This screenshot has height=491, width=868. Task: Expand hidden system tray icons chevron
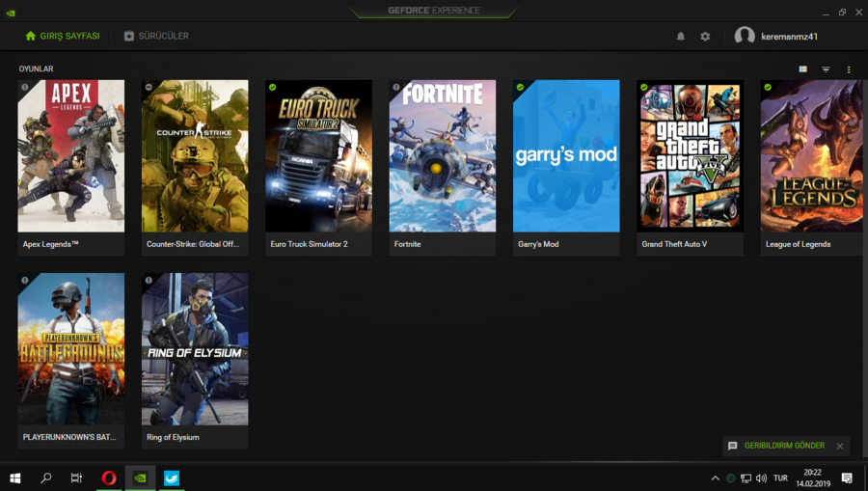tap(716, 478)
